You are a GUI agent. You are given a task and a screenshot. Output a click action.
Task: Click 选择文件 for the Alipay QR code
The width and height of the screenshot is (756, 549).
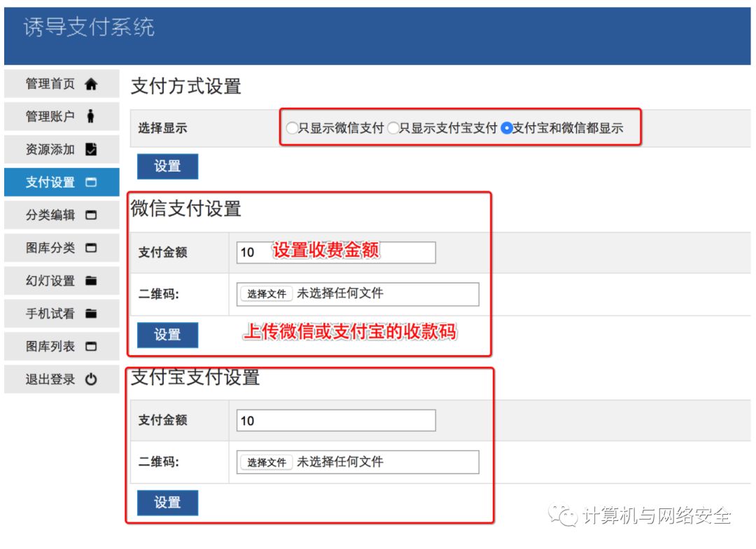tap(266, 462)
